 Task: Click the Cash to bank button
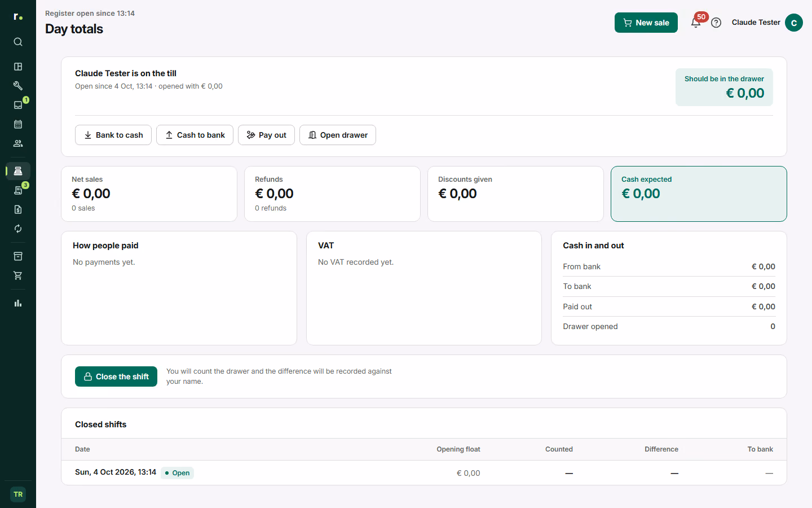[195, 135]
